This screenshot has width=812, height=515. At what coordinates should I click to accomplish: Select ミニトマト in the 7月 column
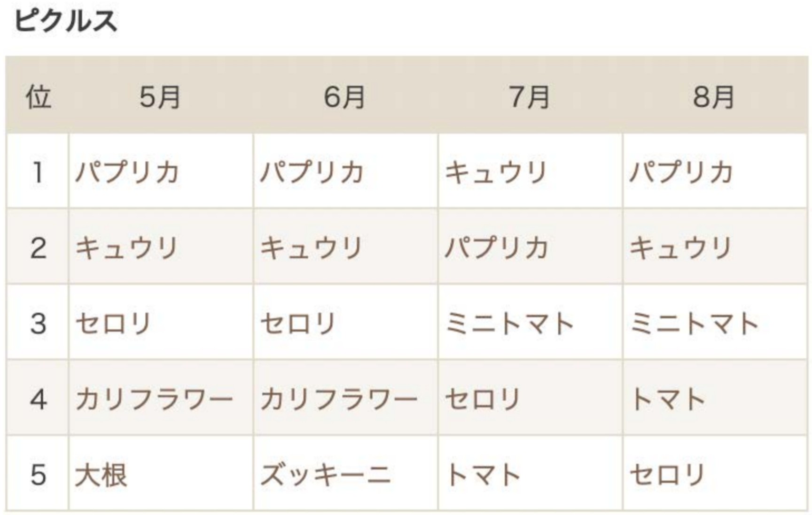click(510, 324)
